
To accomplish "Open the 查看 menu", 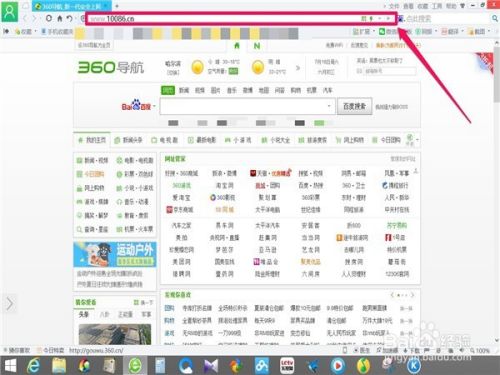I will click(408, 6).
